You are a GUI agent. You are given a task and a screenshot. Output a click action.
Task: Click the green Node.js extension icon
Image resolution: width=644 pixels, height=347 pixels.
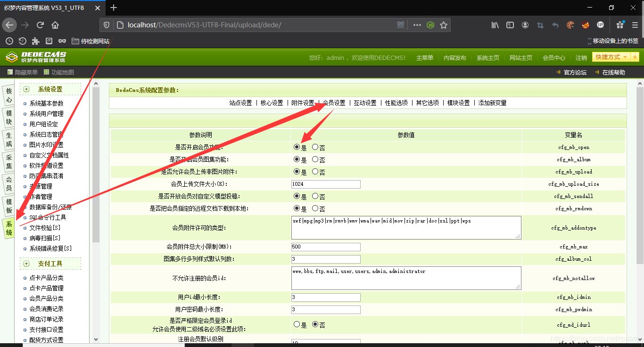click(x=430, y=25)
